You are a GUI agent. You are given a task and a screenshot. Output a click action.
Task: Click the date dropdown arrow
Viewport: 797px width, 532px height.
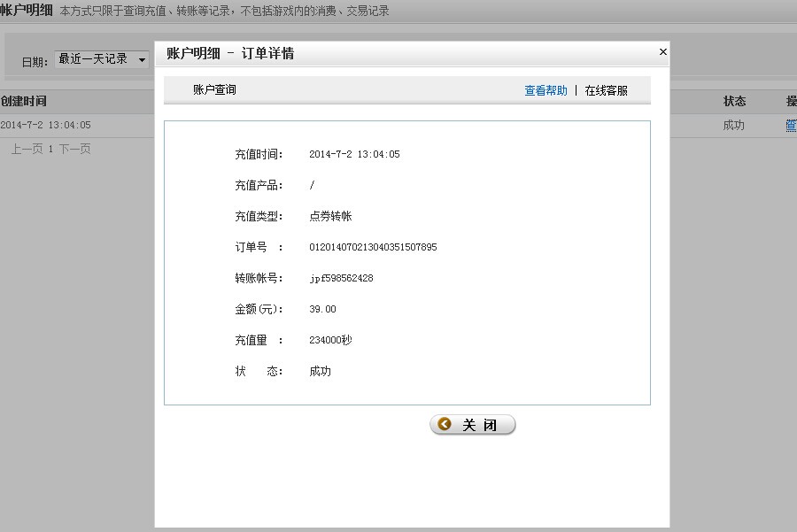click(x=142, y=60)
